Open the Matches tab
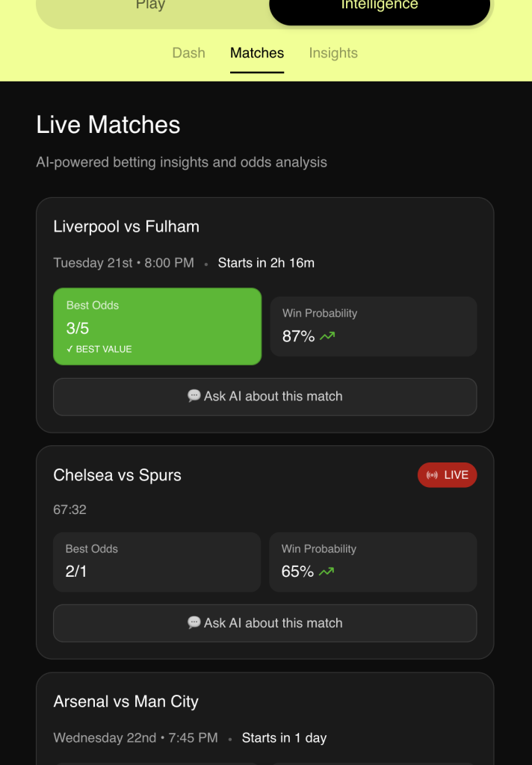532x765 pixels. point(257,53)
